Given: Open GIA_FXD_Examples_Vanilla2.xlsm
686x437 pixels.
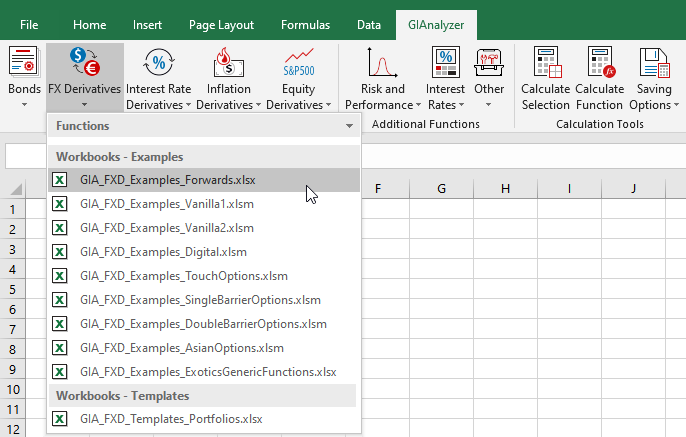Looking at the screenshot, I should (x=204, y=228).
